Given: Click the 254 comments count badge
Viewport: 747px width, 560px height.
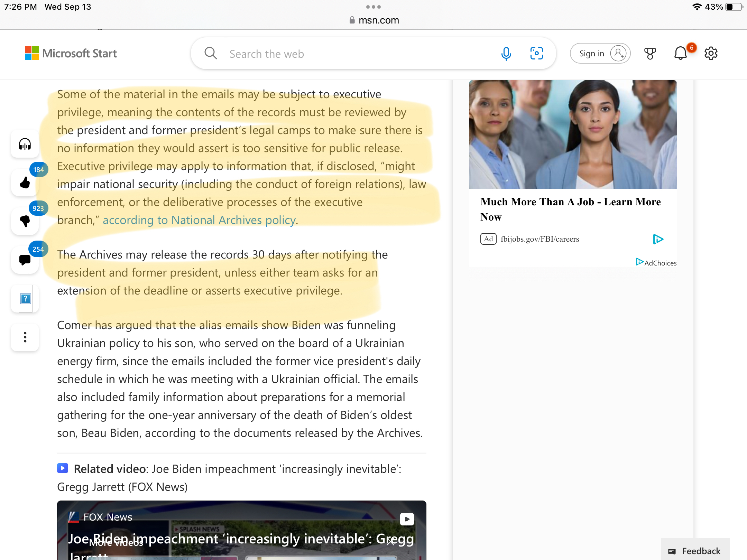Looking at the screenshot, I should click(x=38, y=249).
